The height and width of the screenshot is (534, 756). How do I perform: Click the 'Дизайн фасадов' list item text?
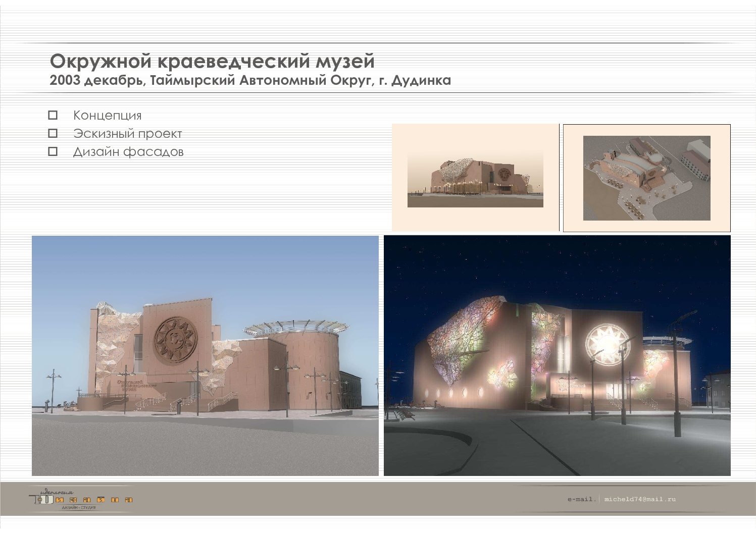pos(128,152)
